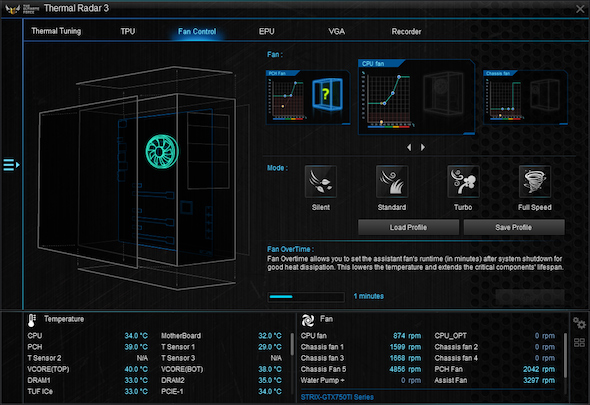The width and height of the screenshot is (590, 405).
Task: Click the temperature panel scrollbar
Action: pos(292,344)
